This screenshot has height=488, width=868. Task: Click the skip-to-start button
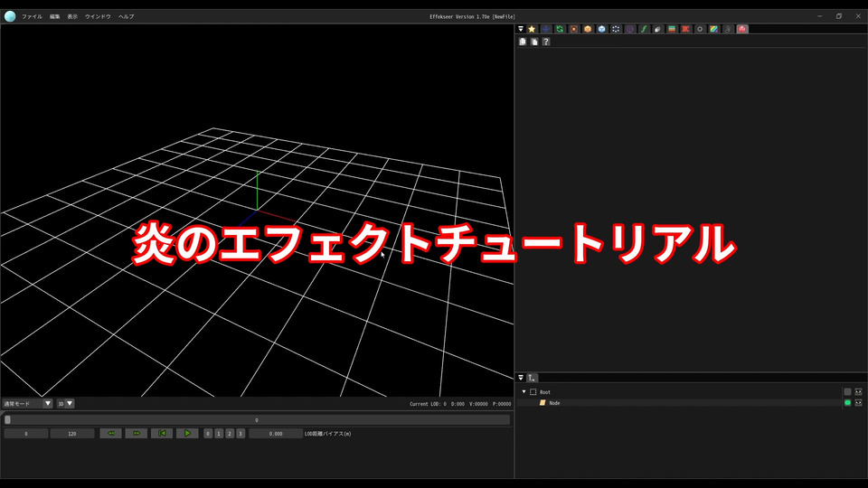(162, 433)
